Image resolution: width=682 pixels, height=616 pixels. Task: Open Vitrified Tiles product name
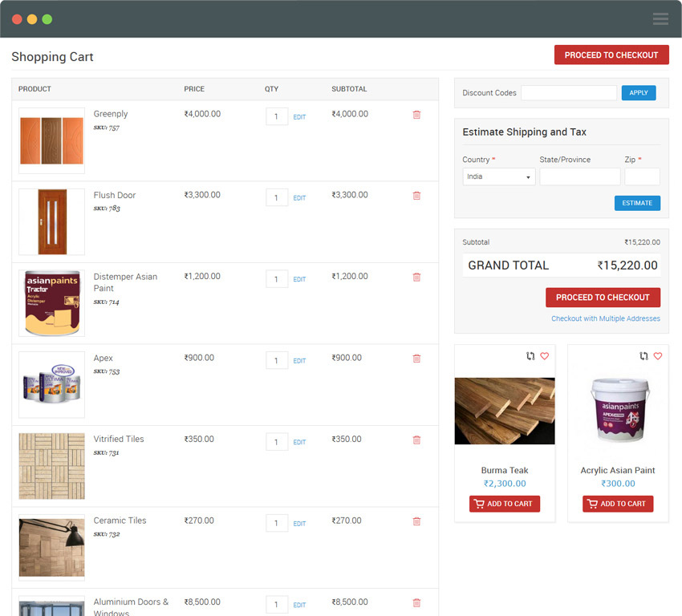(x=118, y=439)
